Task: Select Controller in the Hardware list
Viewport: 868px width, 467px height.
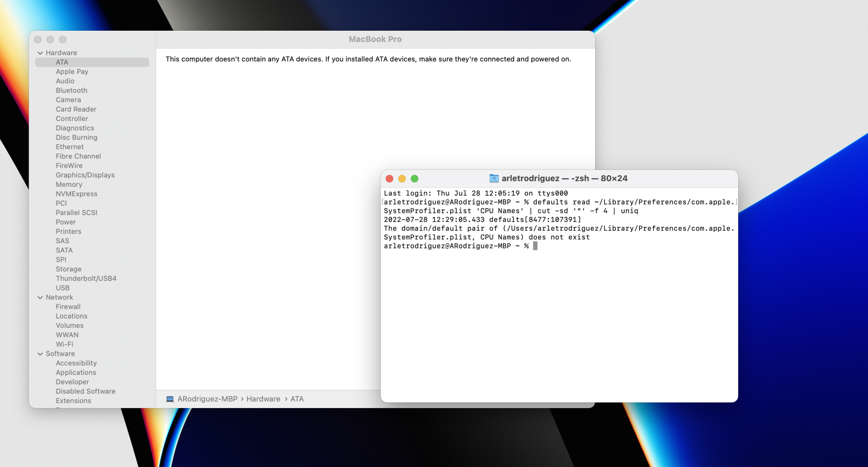Action: tap(72, 119)
